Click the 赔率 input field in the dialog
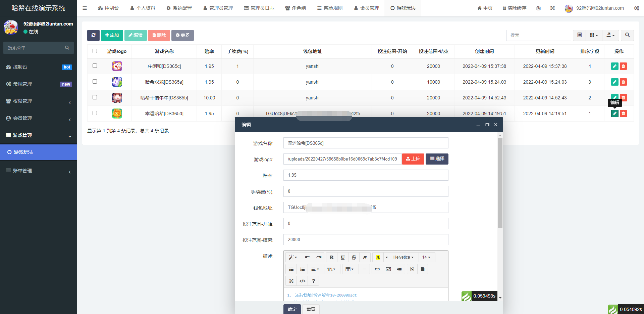Viewport: 644px width, 314px height. 366,175
